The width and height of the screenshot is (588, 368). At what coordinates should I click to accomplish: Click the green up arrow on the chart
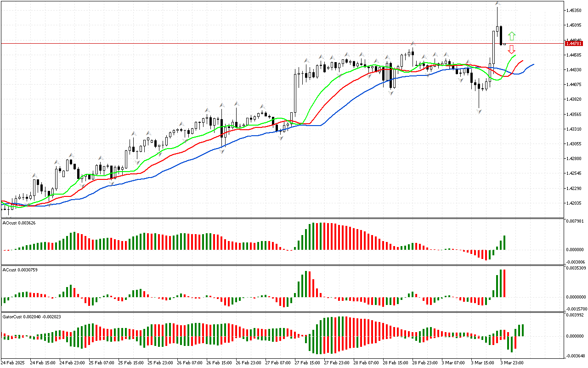[512, 36]
